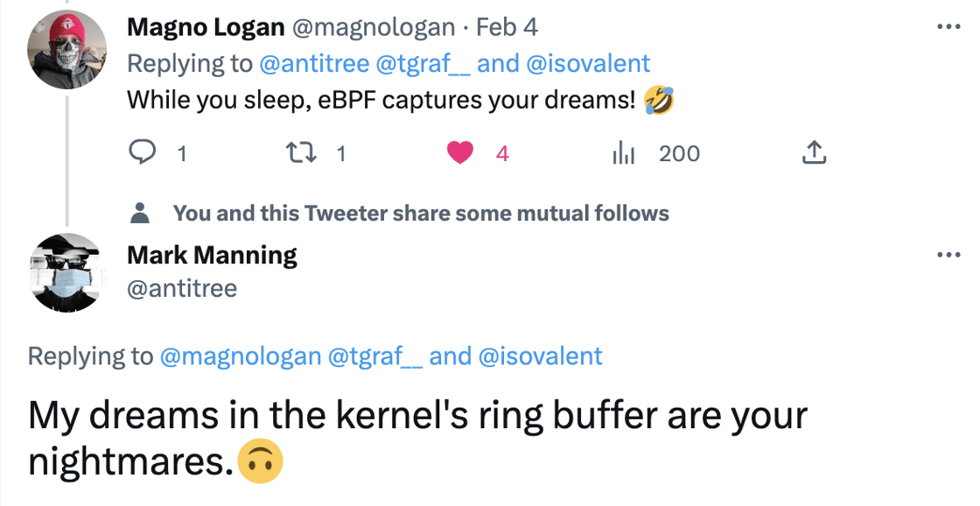Image resolution: width=980 pixels, height=506 pixels.
Task: Visit the @antitree handle under Mark Manning
Action: 182,288
